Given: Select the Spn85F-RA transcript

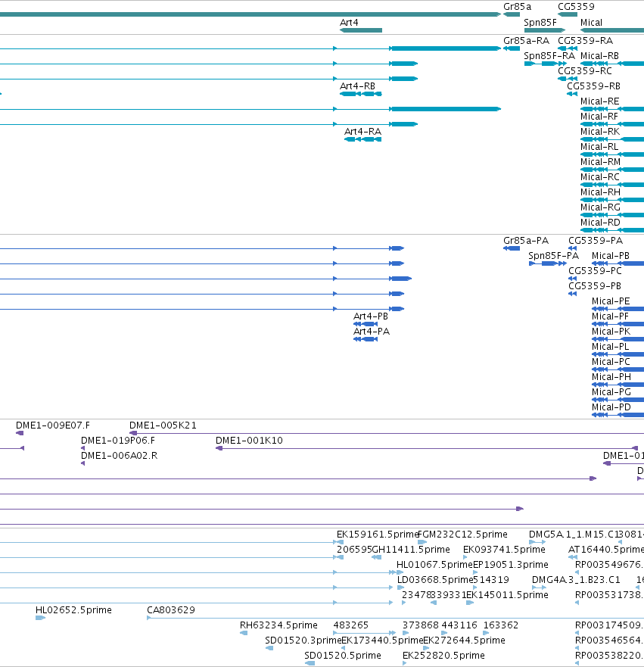Looking at the screenshot, I should pyautogui.click(x=546, y=64).
